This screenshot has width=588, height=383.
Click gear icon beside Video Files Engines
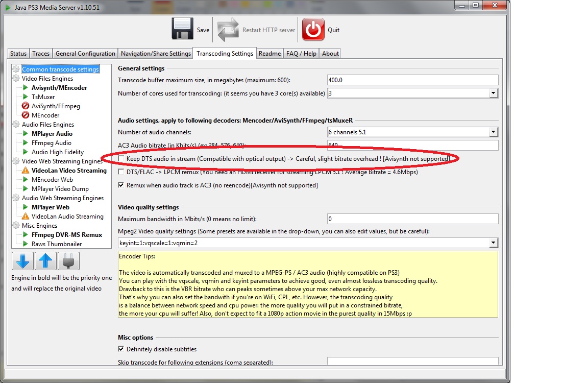point(16,79)
